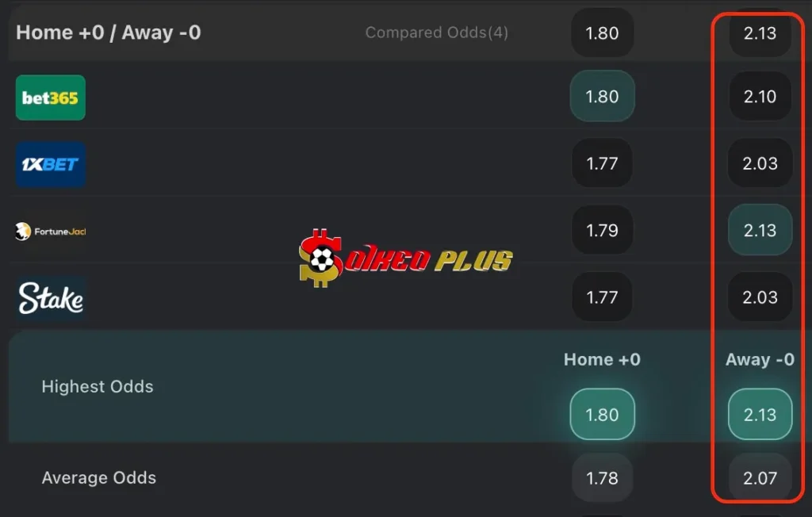Pick bet365 away odds 2.10
812x517 pixels.
(760, 97)
